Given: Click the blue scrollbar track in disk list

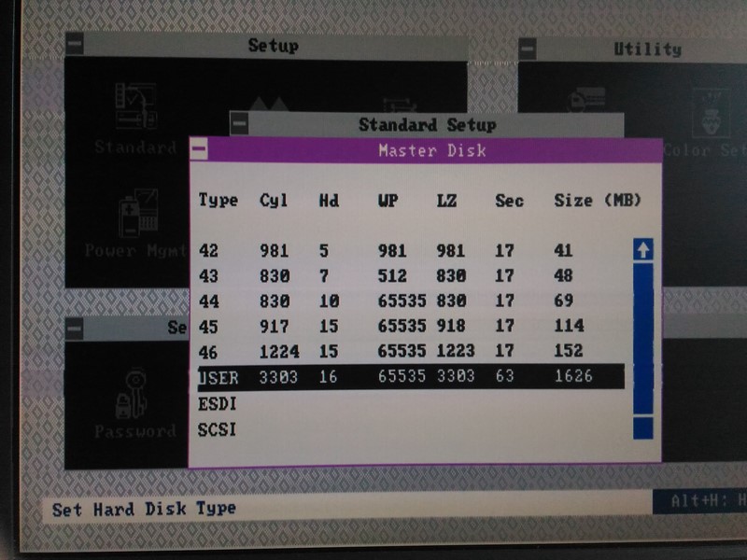Looking at the screenshot, I should [642, 336].
